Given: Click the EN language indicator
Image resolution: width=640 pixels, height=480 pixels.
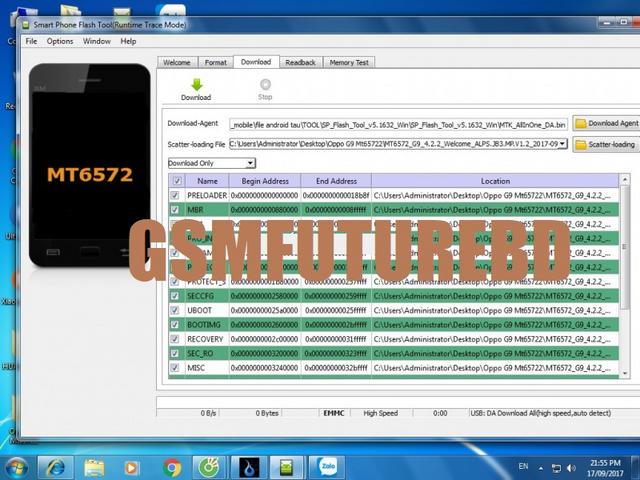Looking at the screenshot, I should 523,466.
